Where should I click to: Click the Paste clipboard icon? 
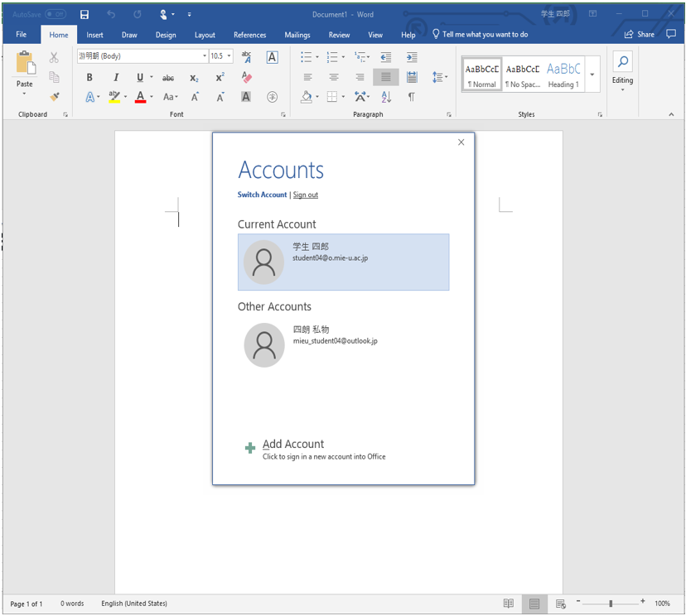click(26, 63)
